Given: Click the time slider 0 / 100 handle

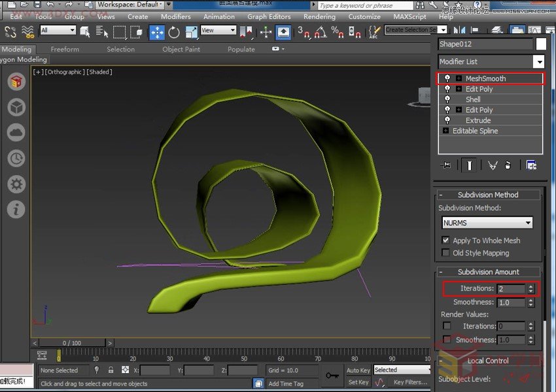Looking at the screenshot, I should pyautogui.click(x=72, y=343).
